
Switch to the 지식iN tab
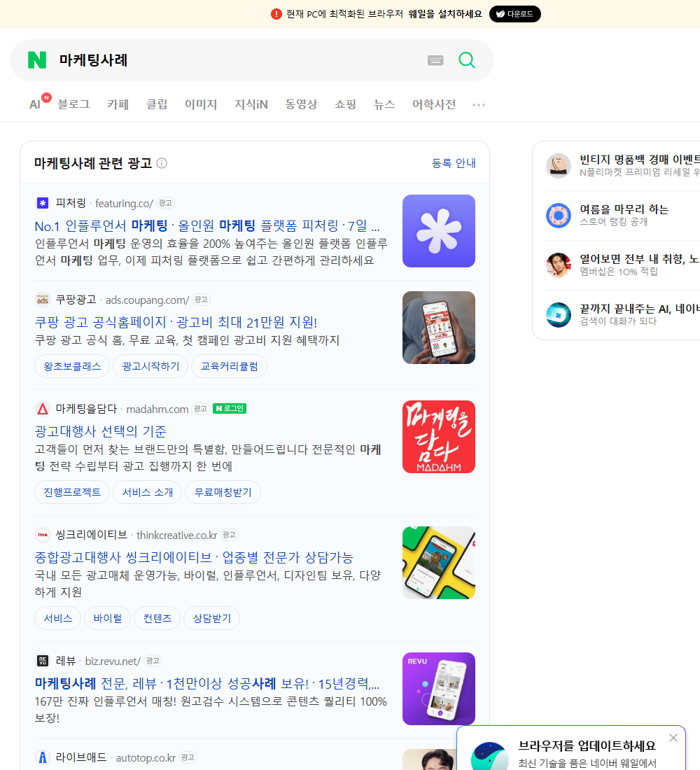(251, 104)
